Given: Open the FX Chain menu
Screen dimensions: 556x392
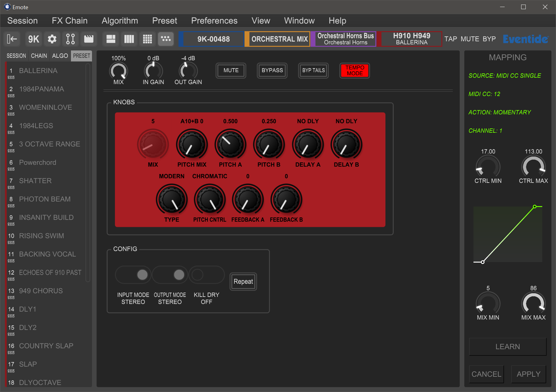Looking at the screenshot, I should tap(70, 21).
